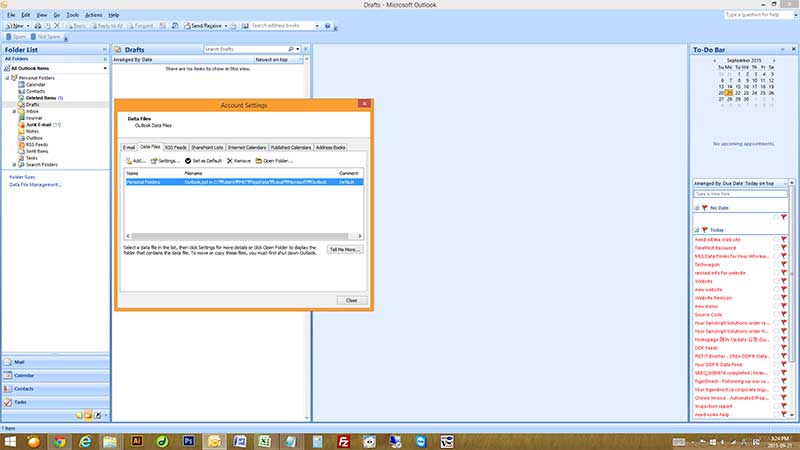Click the Not Spam toolbar button

coord(45,37)
